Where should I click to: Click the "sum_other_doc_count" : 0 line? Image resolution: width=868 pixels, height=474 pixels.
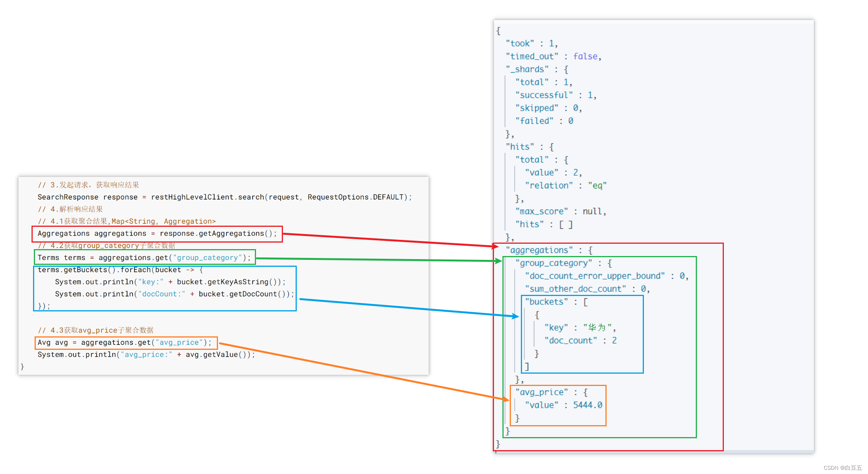[x=587, y=289]
